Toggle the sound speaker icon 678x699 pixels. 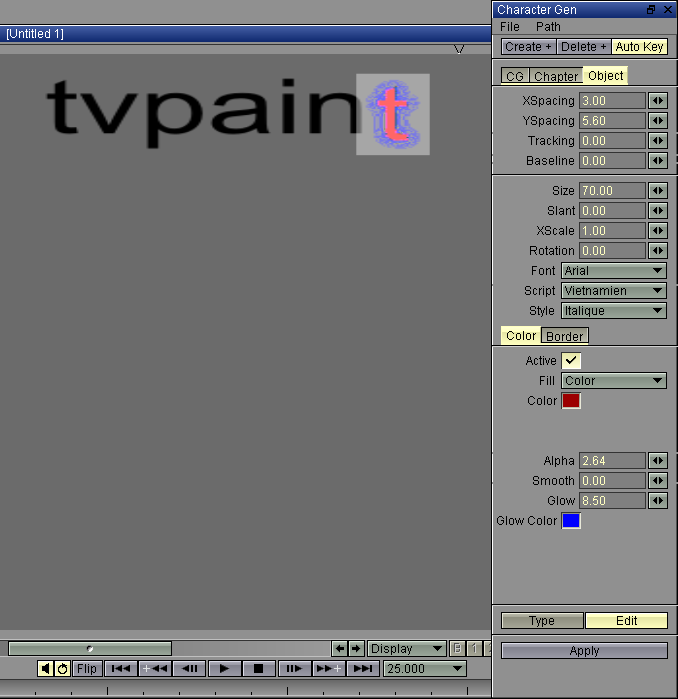pyautogui.click(x=45, y=669)
